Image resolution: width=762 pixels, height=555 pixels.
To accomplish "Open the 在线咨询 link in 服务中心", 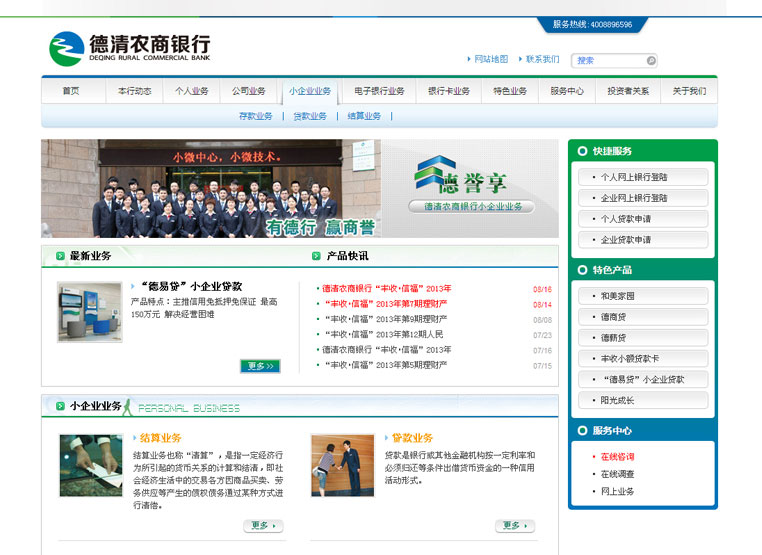I will [x=617, y=457].
